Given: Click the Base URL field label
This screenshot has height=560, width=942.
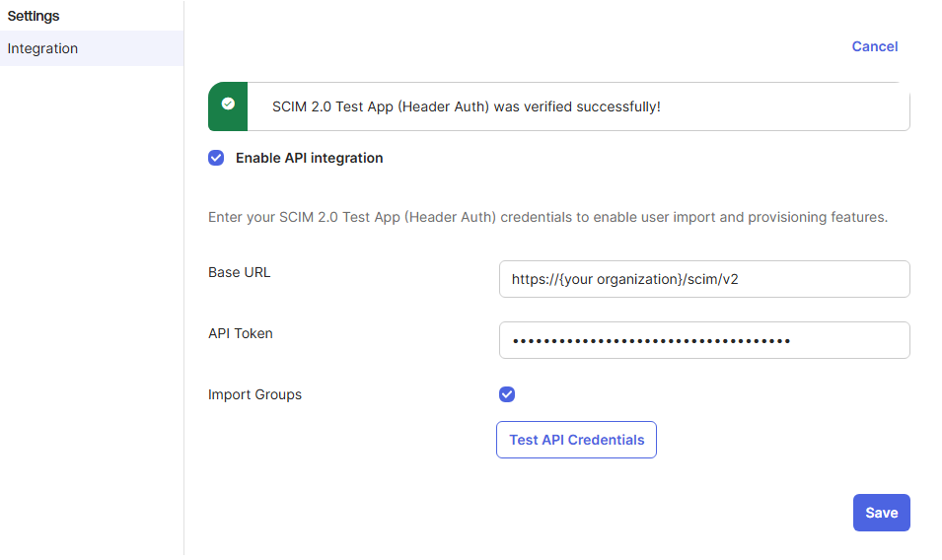Looking at the screenshot, I should (x=239, y=272).
